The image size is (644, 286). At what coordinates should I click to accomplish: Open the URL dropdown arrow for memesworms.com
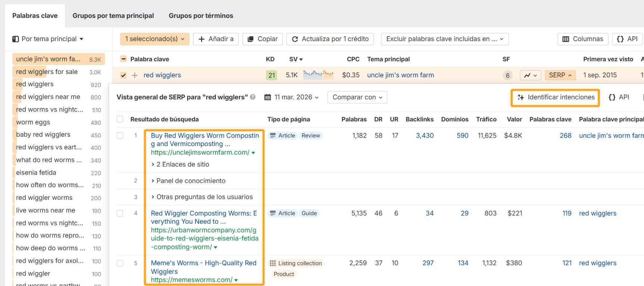pos(236,280)
